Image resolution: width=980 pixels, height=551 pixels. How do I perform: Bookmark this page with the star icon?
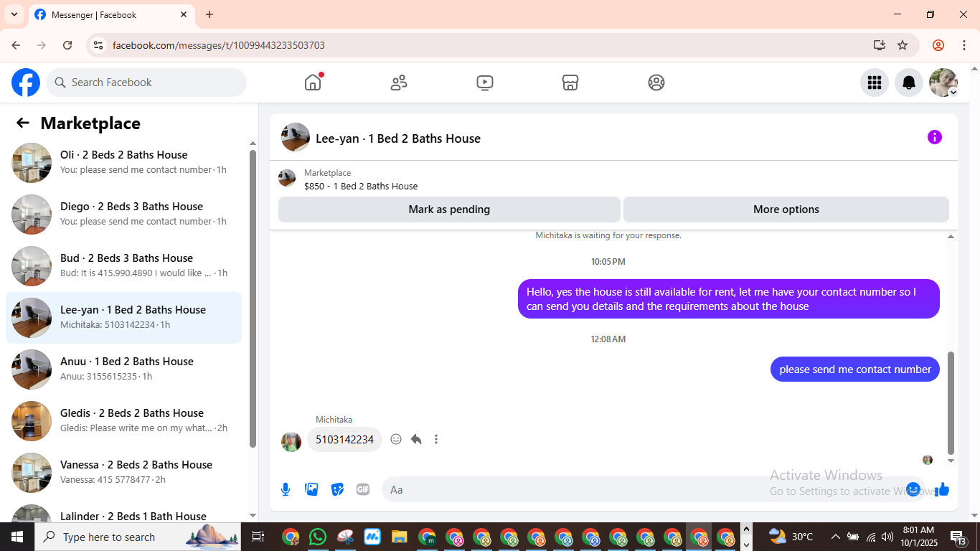(x=903, y=45)
